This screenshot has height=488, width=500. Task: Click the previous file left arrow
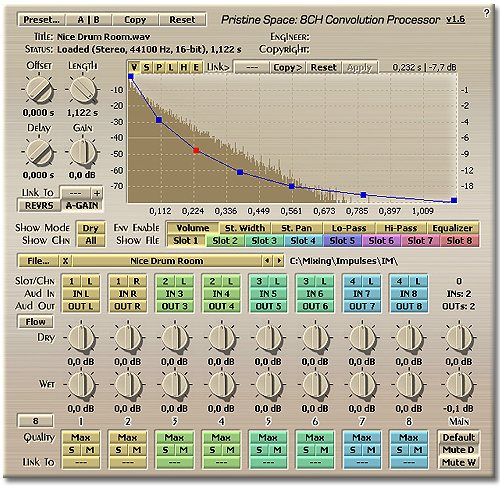tap(267, 261)
